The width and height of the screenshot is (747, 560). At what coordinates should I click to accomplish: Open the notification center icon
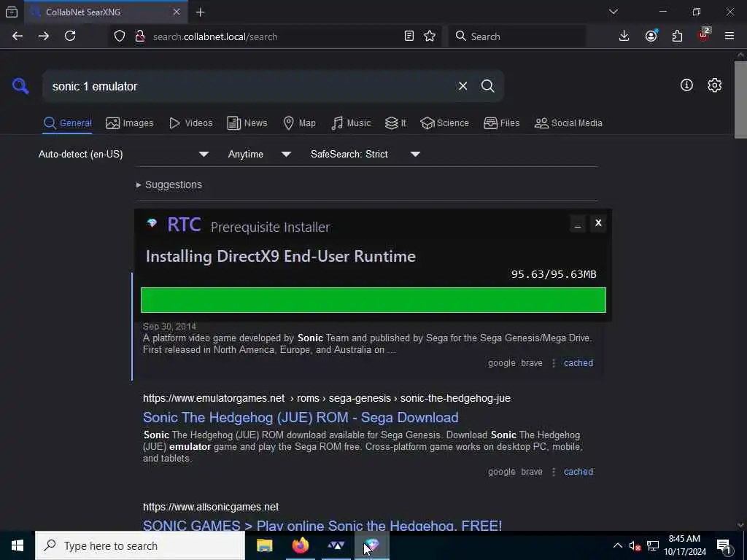724,545
